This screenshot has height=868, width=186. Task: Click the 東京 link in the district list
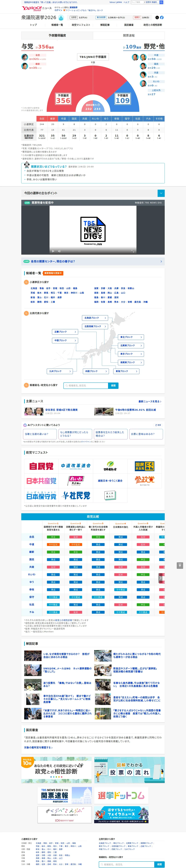(66, 293)
